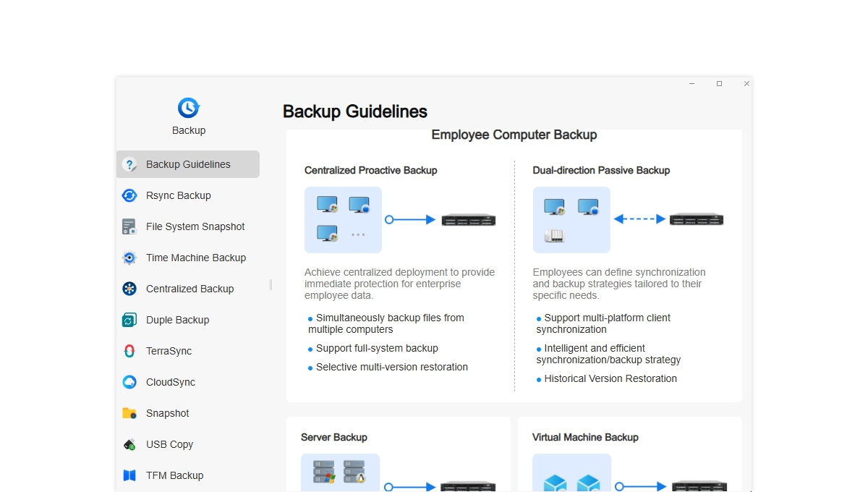Screen dimensions: 868x492
Task: Open the File System Snapshot icon
Action: pos(129,226)
